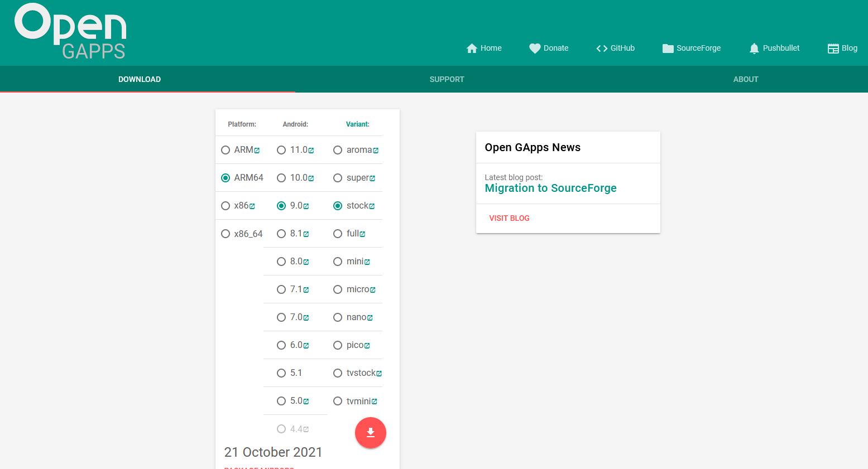The image size is (868, 469).
Task: Open the info link icon beside 9.0
Action: (x=306, y=206)
